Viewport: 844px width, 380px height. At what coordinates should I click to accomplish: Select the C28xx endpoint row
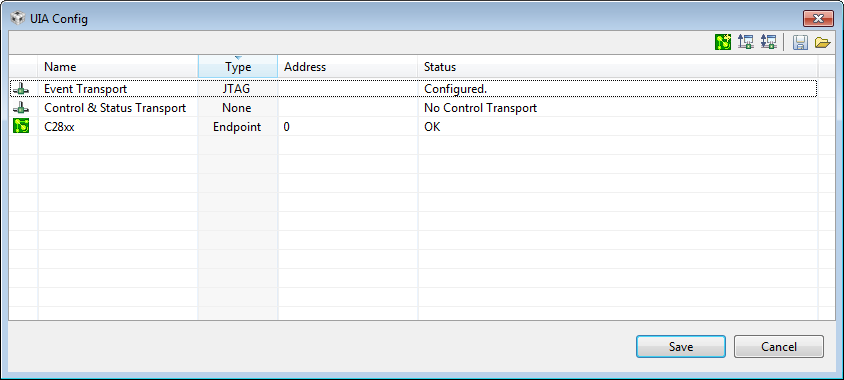(413, 127)
